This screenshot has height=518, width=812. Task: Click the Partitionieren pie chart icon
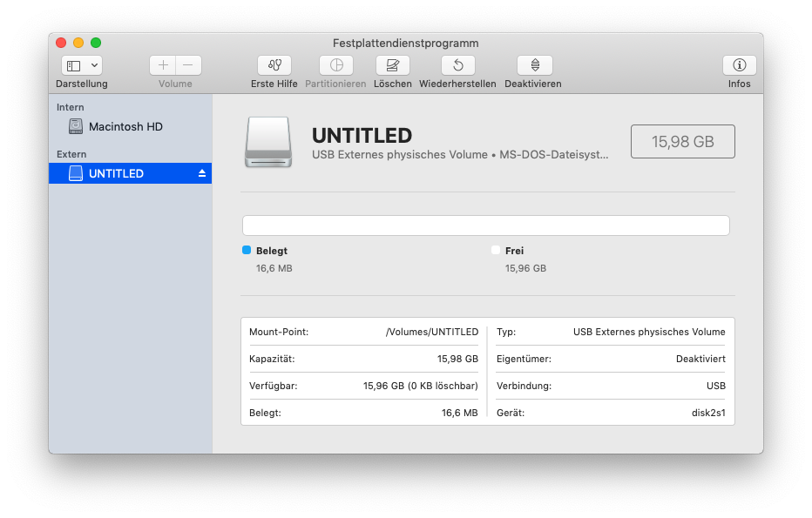click(336, 65)
